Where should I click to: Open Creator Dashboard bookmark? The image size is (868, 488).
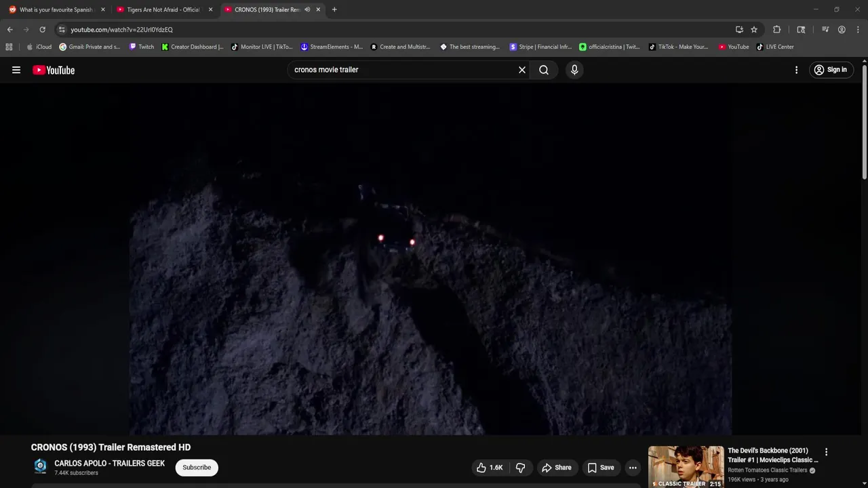pyautogui.click(x=193, y=47)
